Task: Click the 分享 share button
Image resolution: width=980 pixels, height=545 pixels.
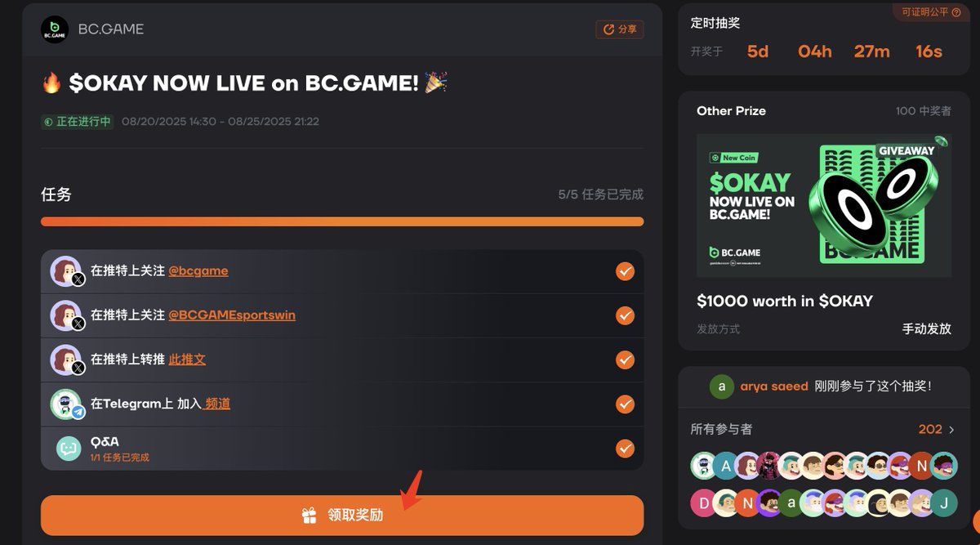Action: pyautogui.click(x=620, y=29)
